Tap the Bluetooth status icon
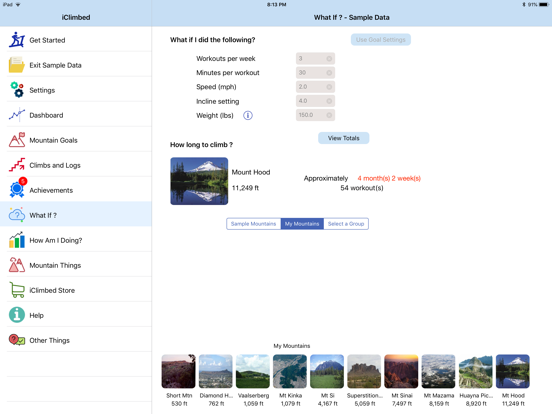Viewport: 552px width, 414px height. pos(523,5)
